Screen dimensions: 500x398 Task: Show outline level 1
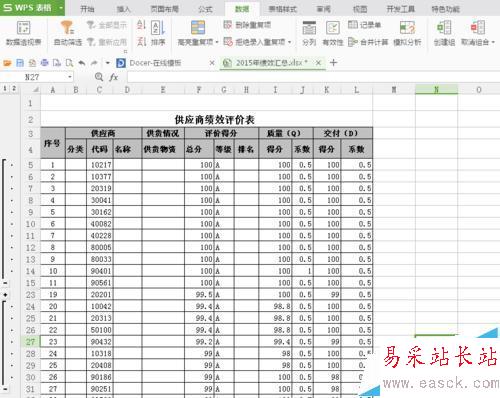tap(5, 88)
